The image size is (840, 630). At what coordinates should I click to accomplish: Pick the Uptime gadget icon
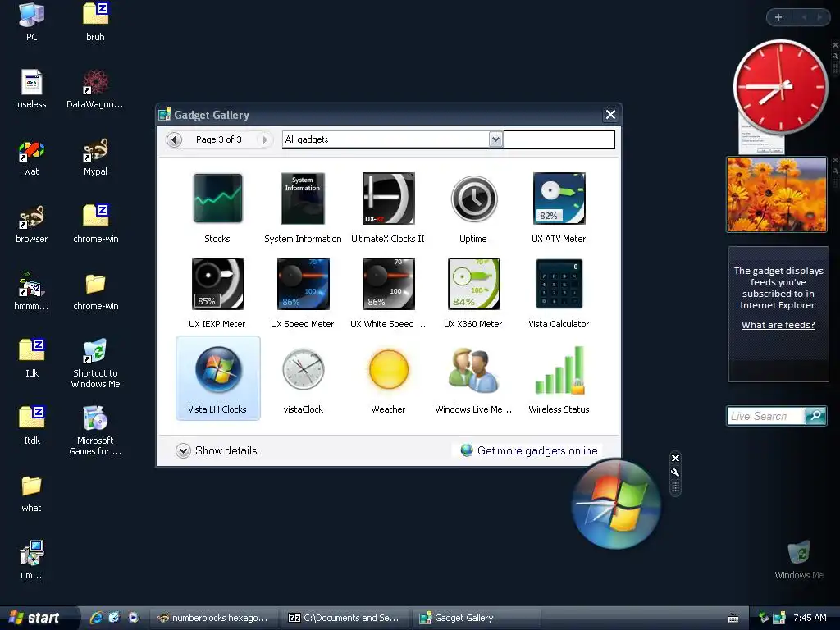pyautogui.click(x=474, y=199)
